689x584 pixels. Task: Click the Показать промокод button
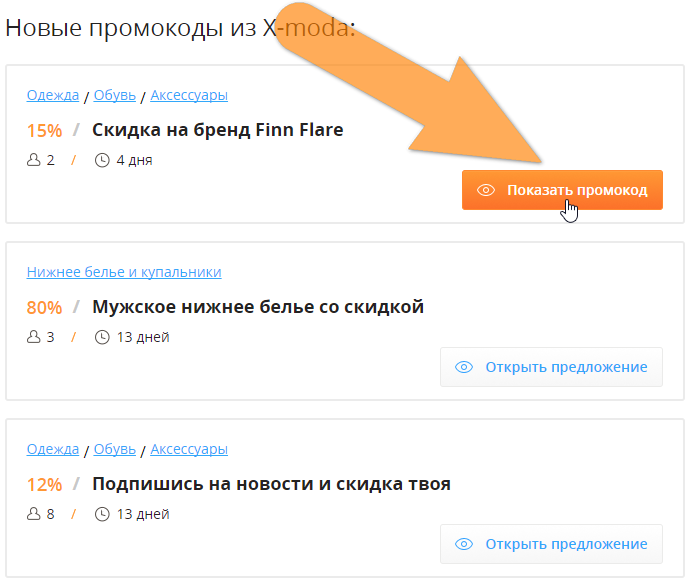click(x=562, y=190)
